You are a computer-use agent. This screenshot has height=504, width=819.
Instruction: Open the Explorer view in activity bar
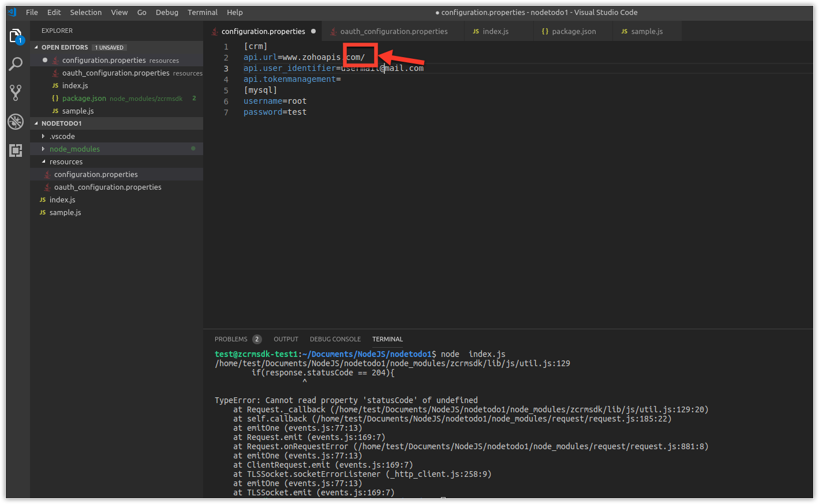tap(16, 36)
